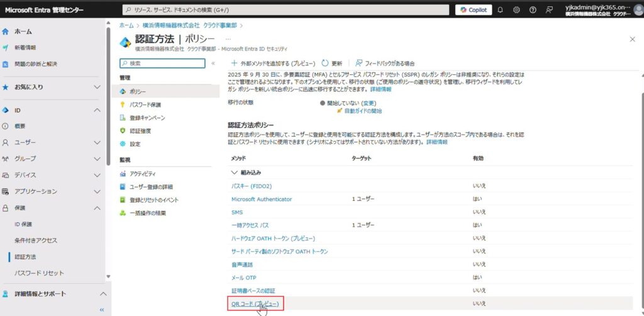Open 概要 in the sidebar

[20, 126]
